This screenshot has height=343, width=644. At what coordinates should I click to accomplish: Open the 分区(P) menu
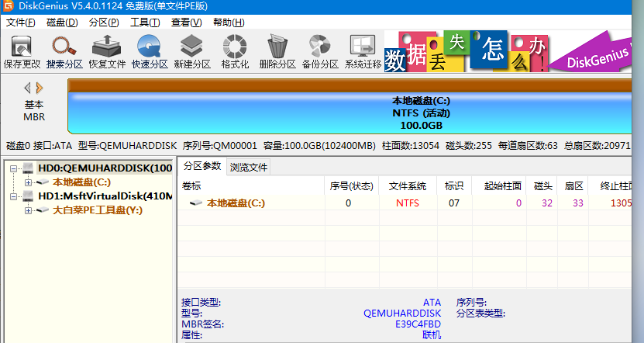pyautogui.click(x=104, y=23)
